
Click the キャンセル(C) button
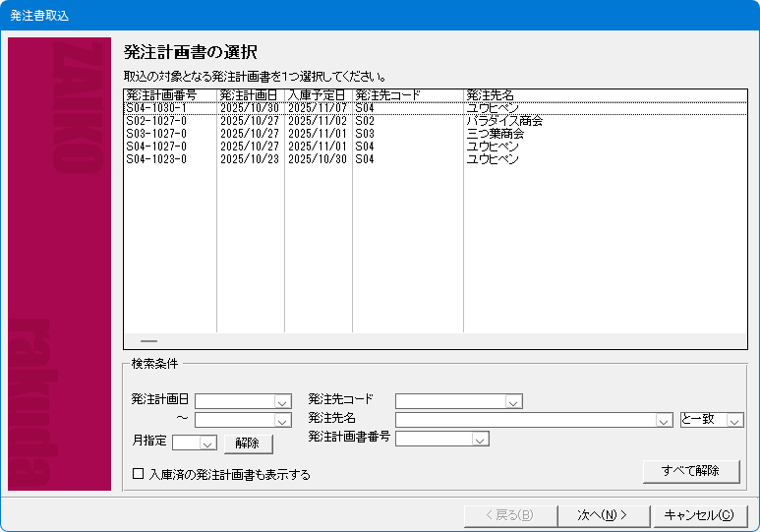pyautogui.click(x=699, y=514)
